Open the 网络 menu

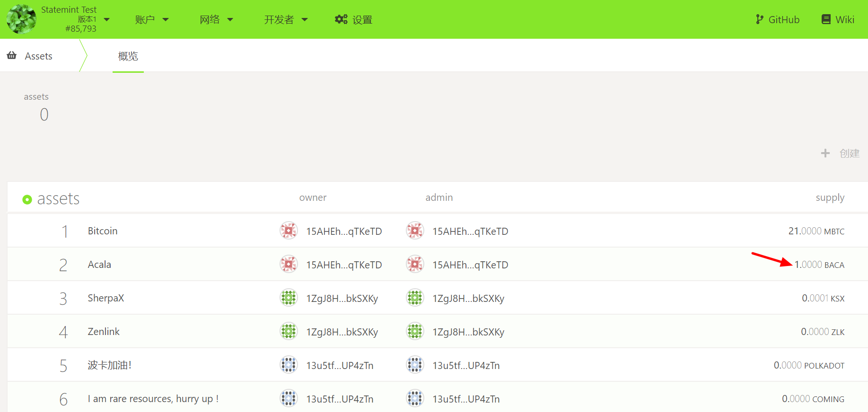[210, 19]
